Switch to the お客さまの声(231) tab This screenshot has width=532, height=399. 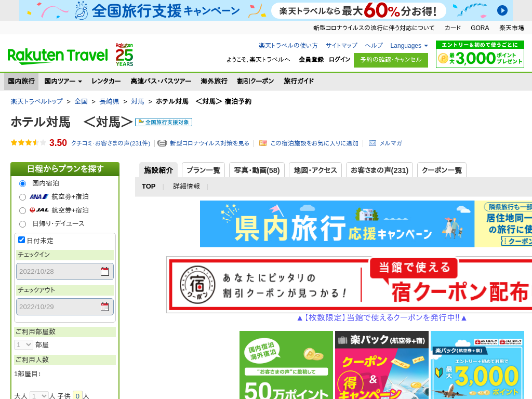coord(379,170)
